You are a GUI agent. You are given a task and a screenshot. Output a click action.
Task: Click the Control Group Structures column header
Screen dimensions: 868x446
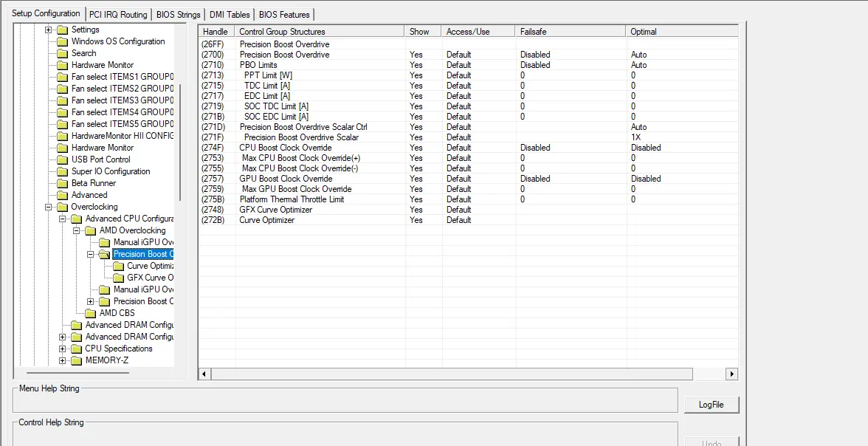coord(320,32)
